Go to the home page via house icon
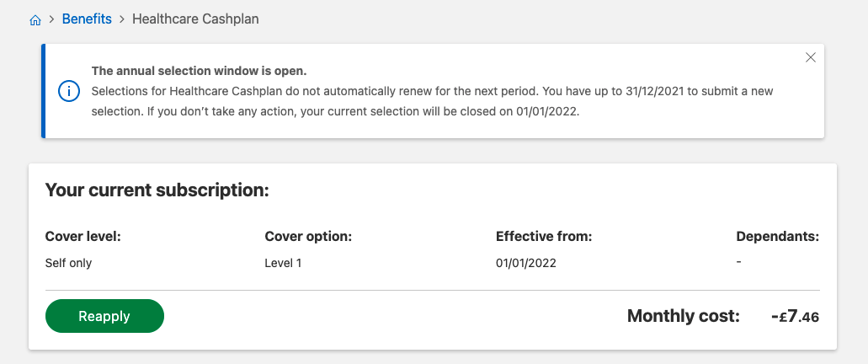868x364 pixels. [x=35, y=20]
